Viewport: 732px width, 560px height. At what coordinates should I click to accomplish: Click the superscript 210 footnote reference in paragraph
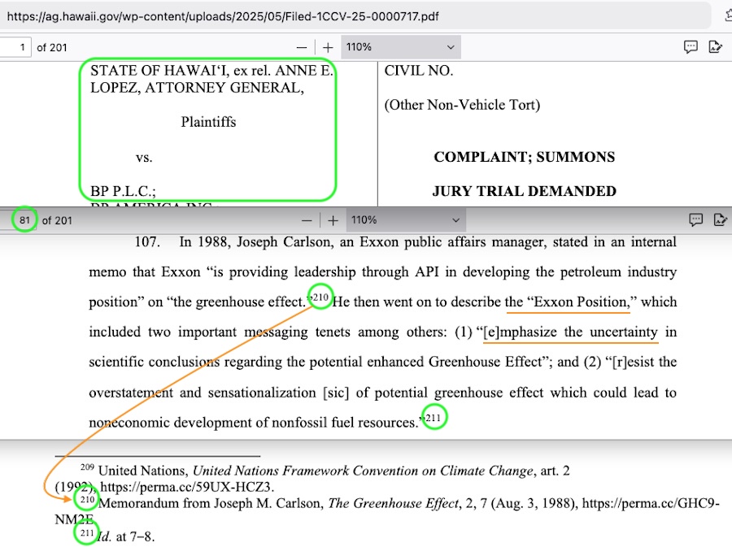(x=320, y=297)
